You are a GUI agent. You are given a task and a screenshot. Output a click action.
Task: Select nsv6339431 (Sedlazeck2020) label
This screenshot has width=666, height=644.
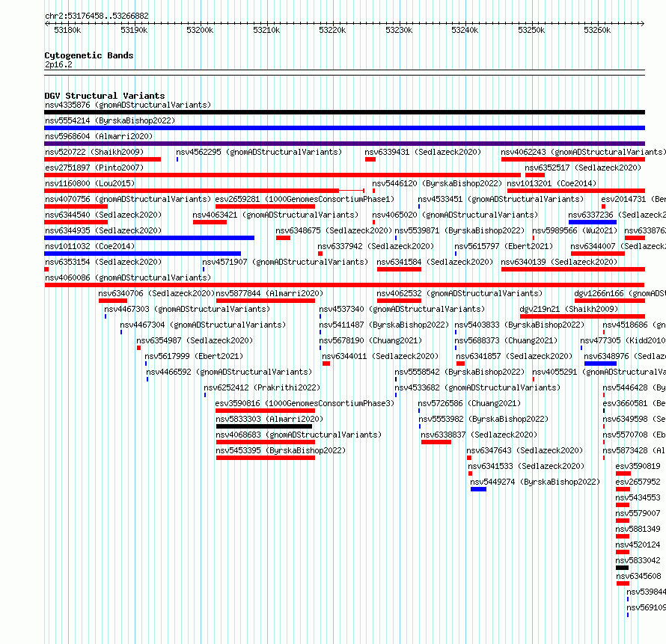point(423,152)
